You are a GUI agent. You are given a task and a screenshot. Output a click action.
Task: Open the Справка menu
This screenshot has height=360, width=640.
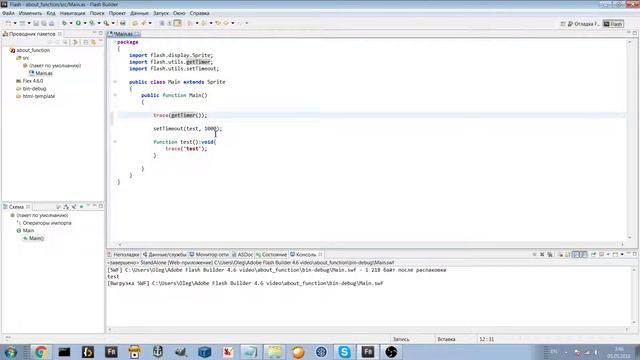pyautogui.click(x=199, y=13)
